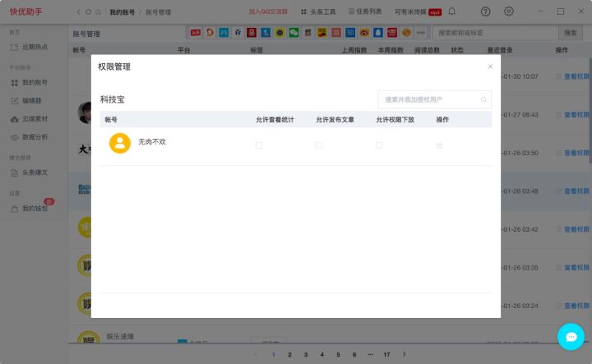Open help with the question mark icon
Viewport: 592px width, 364px height.
(x=486, y=12)
